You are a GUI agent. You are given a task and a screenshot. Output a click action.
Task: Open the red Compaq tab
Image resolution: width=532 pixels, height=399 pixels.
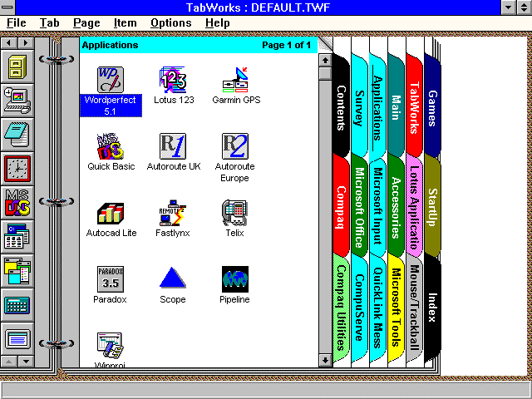[x=342, y=207]
